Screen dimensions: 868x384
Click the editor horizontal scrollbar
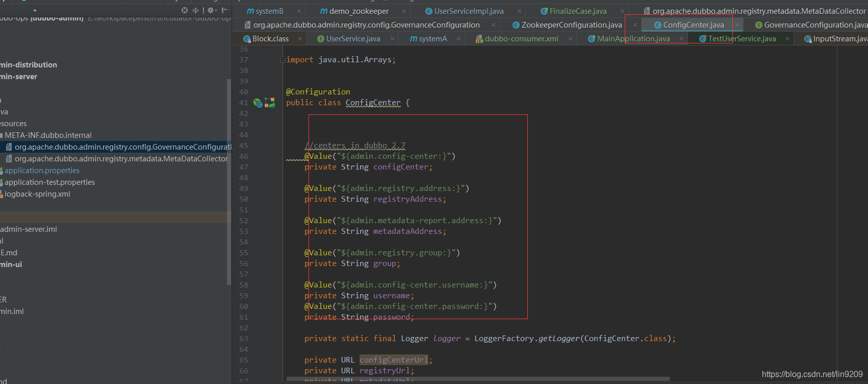(x=478, y=379)
